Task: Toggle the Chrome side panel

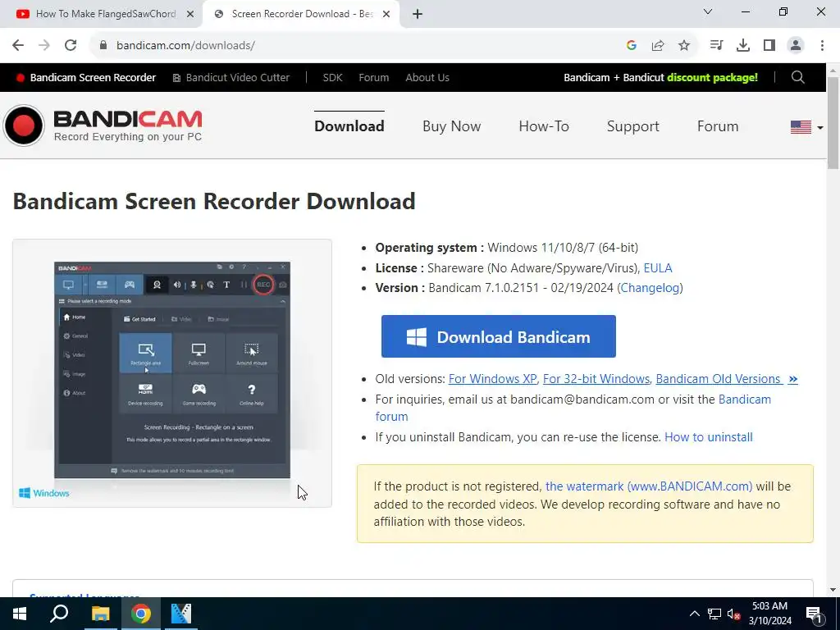Action: 769,45
